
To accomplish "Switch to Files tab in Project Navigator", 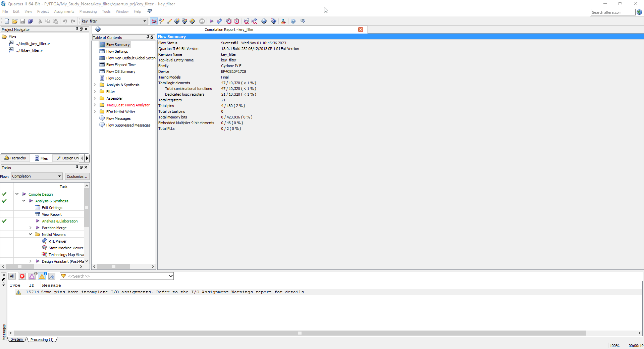I will pos(42,158).
